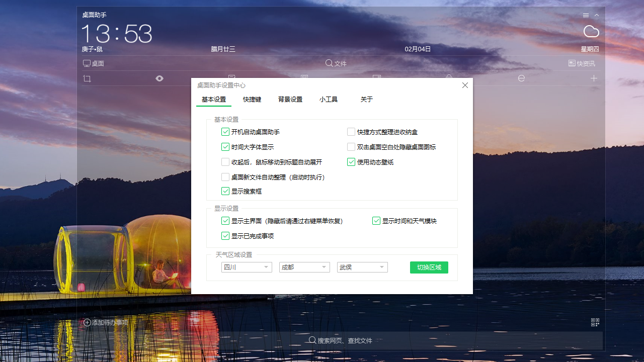
Task: Expand the 武侯 district dropdown
Action: pyautogui.click(x=362, y=267)
